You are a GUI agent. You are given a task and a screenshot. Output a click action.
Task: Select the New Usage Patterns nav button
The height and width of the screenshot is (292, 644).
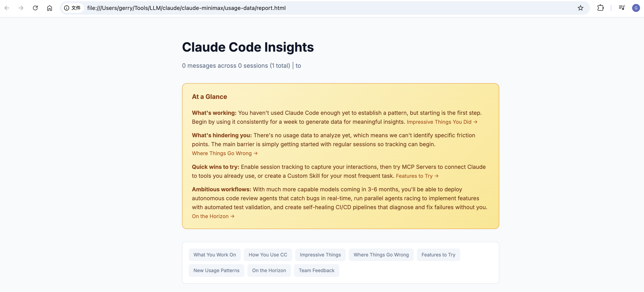click(x=216, y=271)
